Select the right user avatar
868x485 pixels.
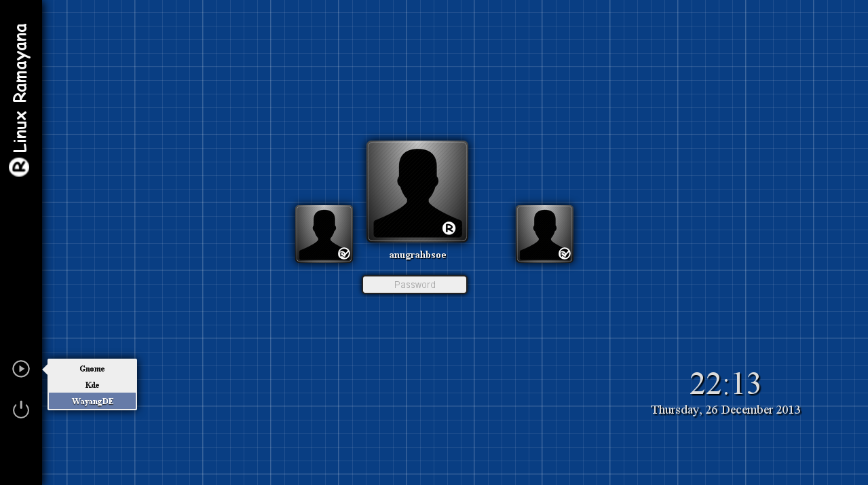coord(544,233)
